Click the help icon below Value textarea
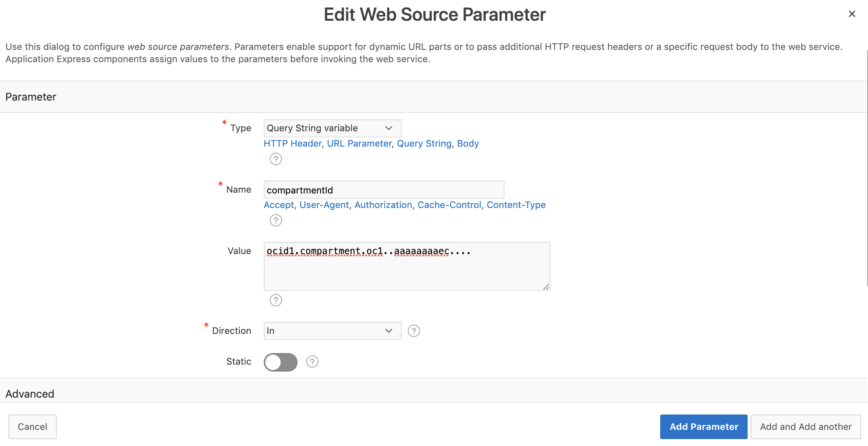 (276, 300)
